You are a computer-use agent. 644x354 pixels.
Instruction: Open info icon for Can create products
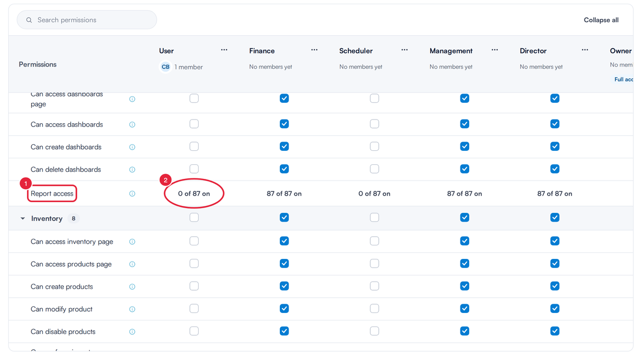132,287
